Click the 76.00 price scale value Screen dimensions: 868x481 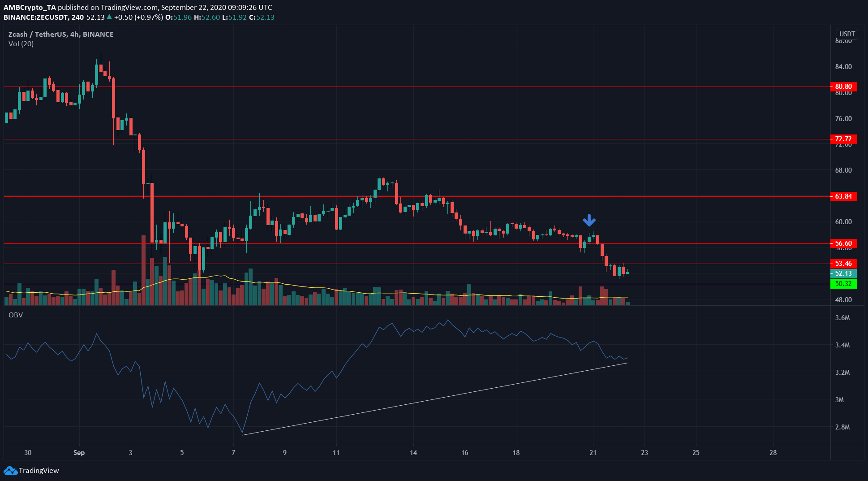tap(843, 119)
